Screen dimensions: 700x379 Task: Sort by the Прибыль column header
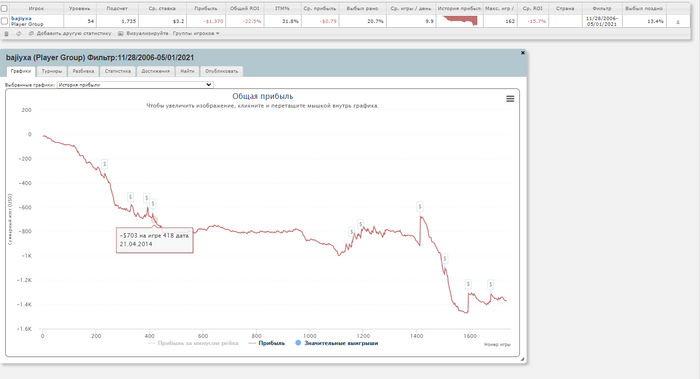coord(206,8)
